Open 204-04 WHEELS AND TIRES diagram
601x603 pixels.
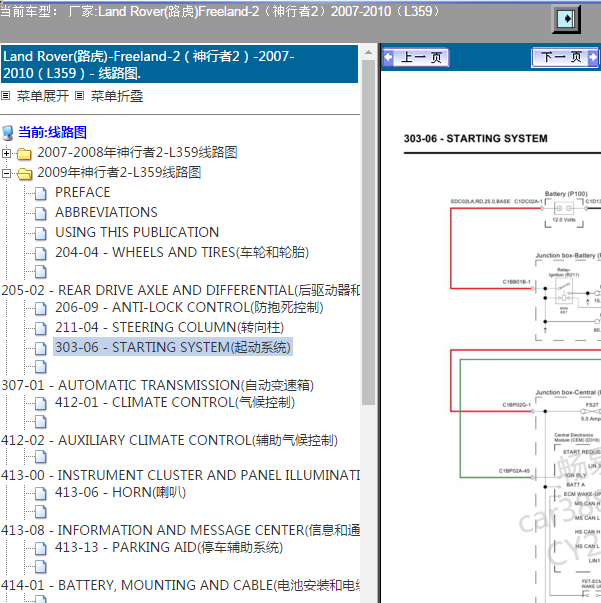(182, 252)
